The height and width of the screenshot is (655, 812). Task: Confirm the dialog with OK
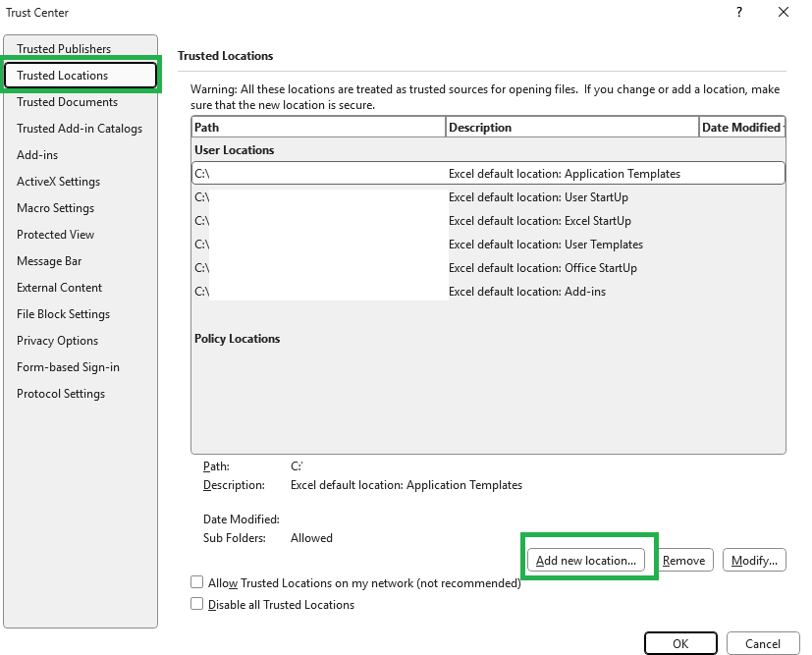(680, 643)
